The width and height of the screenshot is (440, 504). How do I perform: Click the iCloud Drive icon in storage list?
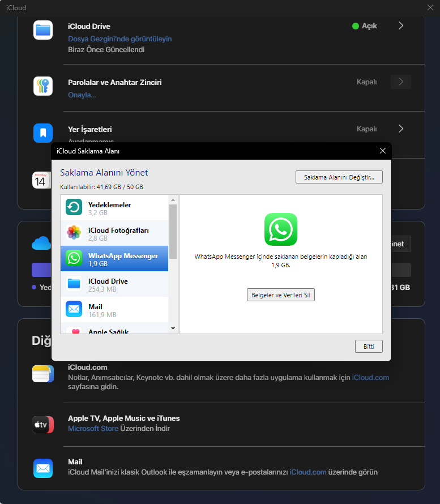(x=74, y=284)
